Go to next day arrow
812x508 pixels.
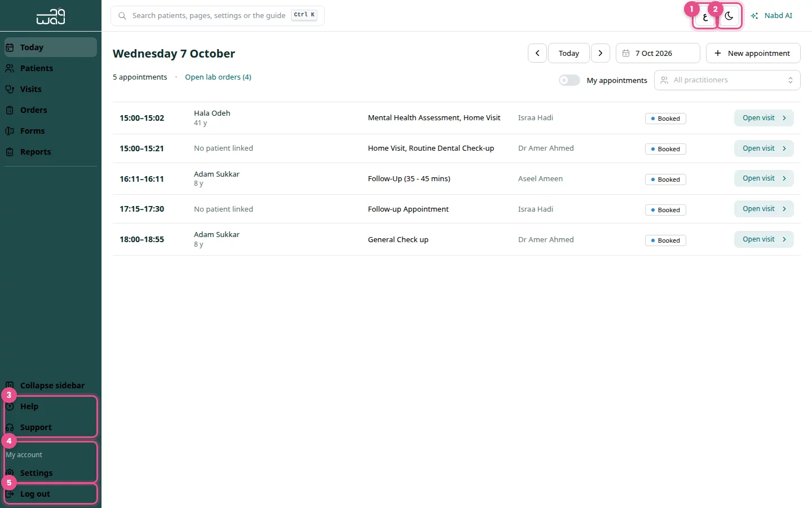pos(601,53)
